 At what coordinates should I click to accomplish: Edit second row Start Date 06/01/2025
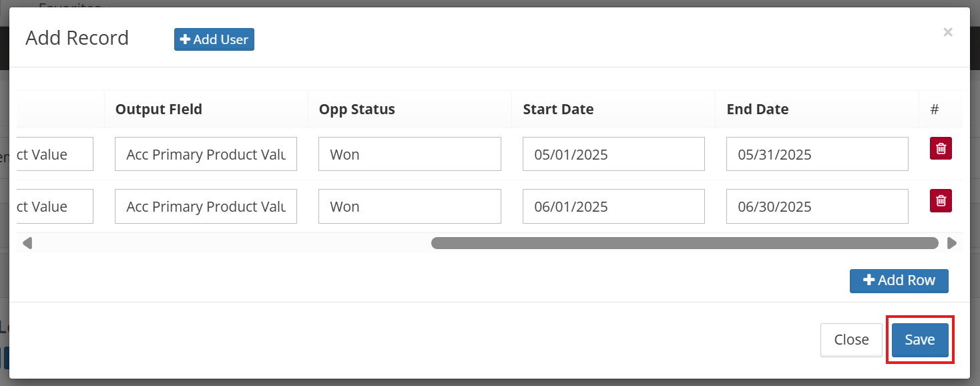click(x=613, y=206)
